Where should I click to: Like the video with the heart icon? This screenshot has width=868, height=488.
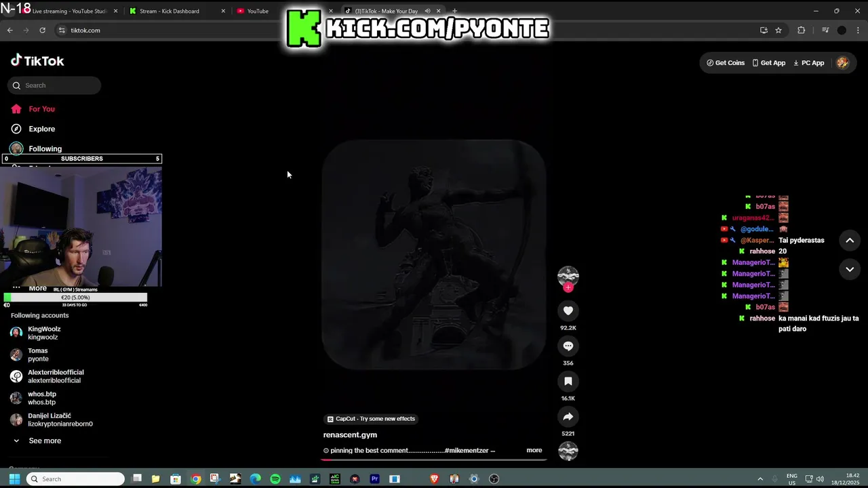tap(568, 311)
